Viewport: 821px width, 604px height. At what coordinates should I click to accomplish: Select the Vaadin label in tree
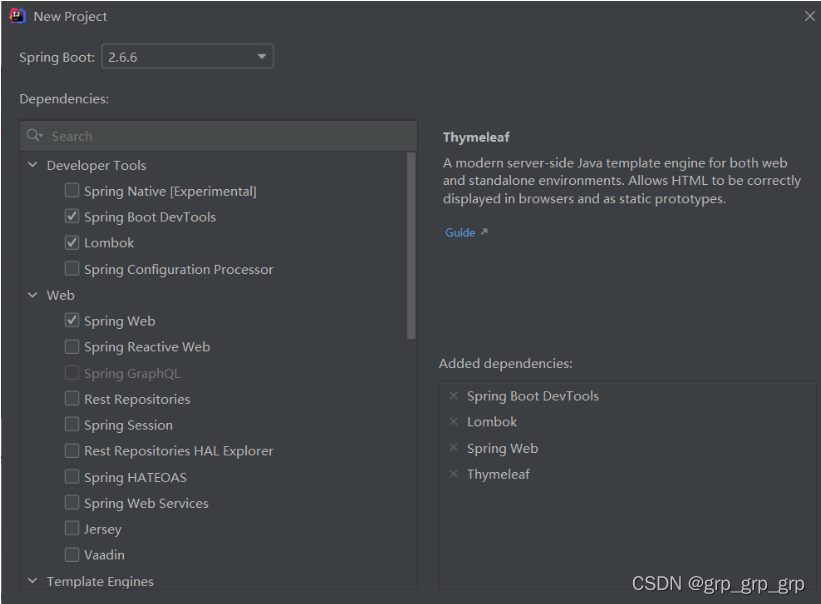point(104,555)
